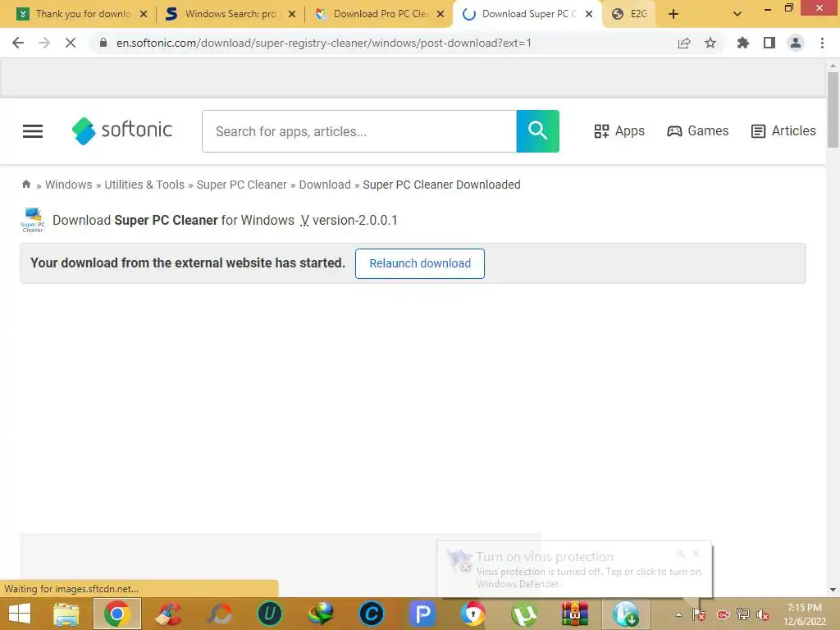Open the 'Super PC Cleaner' breadcrumb link
The height and width of the screenshot is (630, 840).
click(242, 185)
